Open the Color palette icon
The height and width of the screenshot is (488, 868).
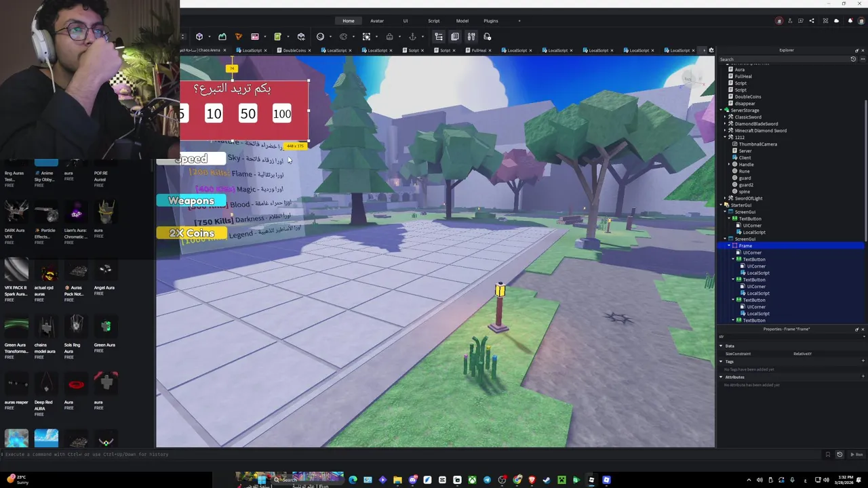[x=343, y=37]
